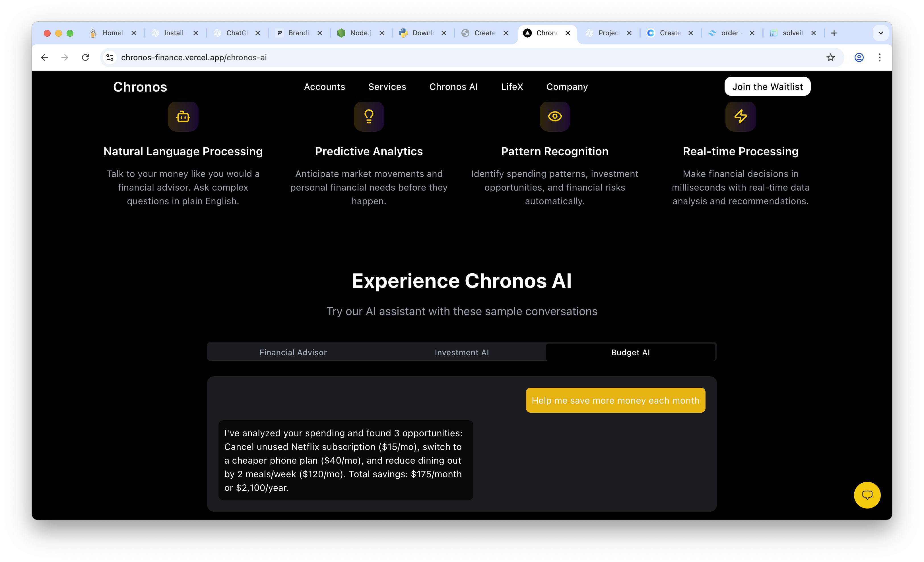Close the Project tab
Image resolution: width=924 pixels, height=562 pixels.
(x=629, y=33)
